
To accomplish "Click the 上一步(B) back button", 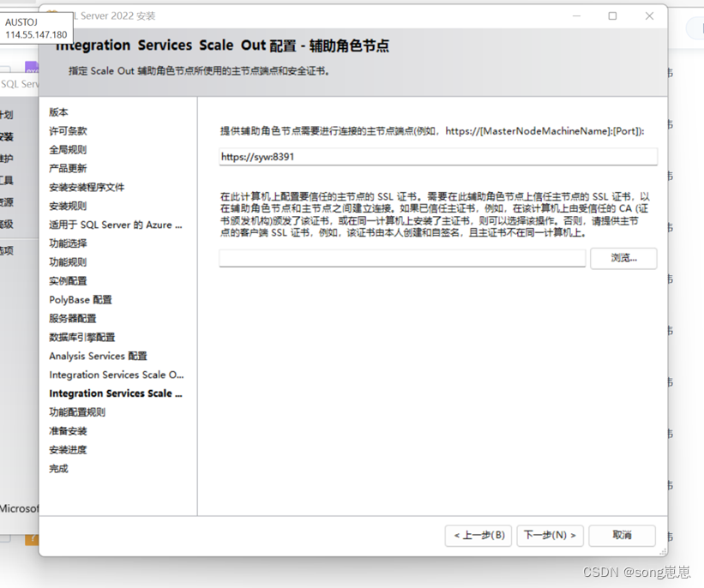I will tap(478, 535).
